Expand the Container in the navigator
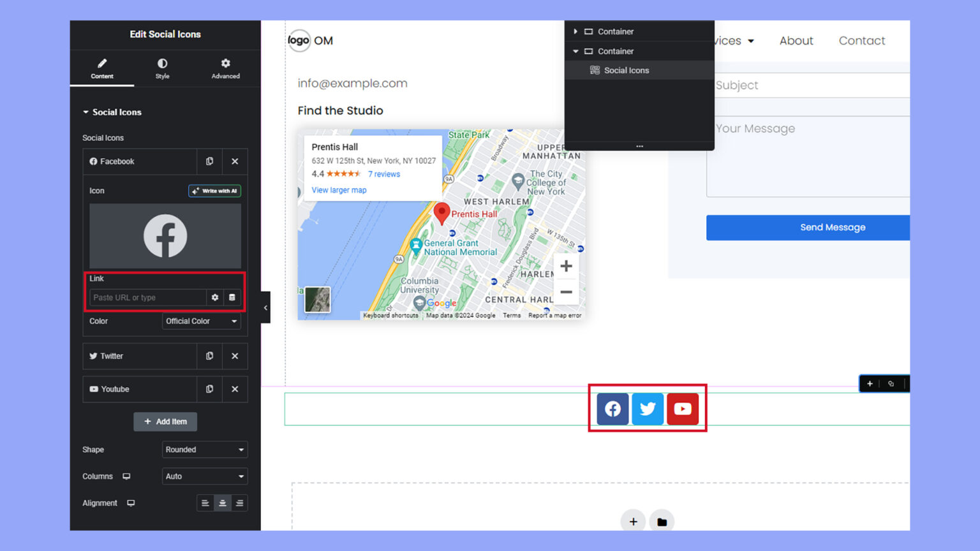 (x=575, y=31)
